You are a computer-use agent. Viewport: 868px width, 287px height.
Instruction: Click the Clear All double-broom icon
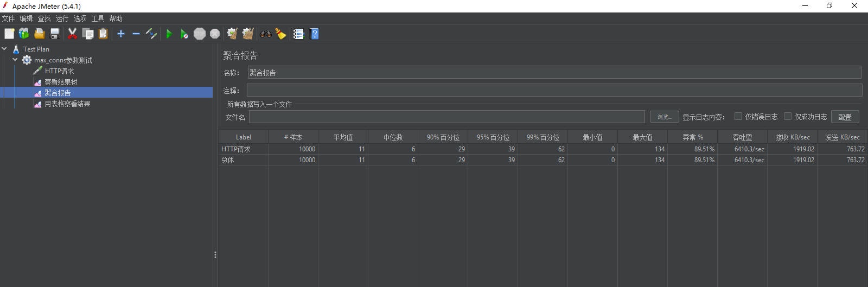point(248,34)
